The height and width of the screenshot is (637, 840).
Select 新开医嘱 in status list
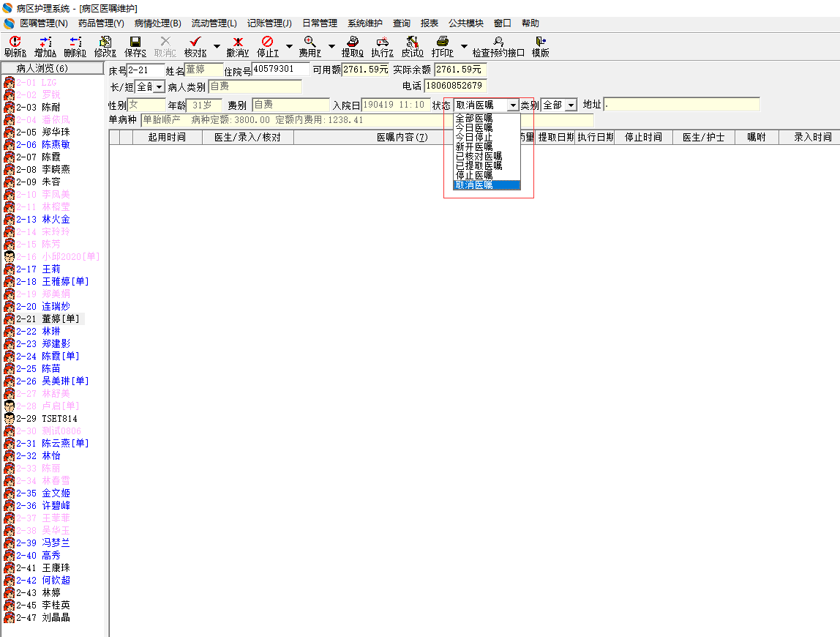[487, 147]
